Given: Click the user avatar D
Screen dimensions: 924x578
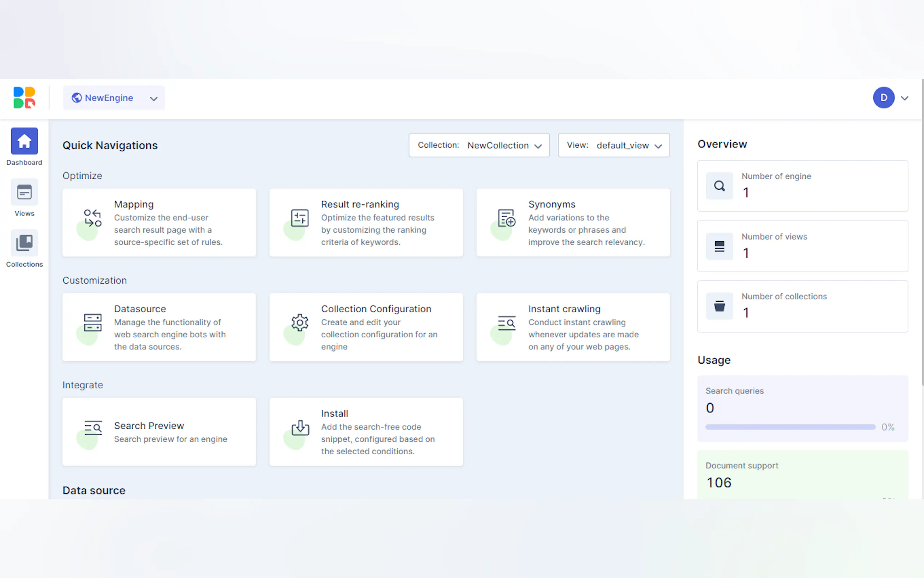Looking at the screenshot, I should pos(883,98).
